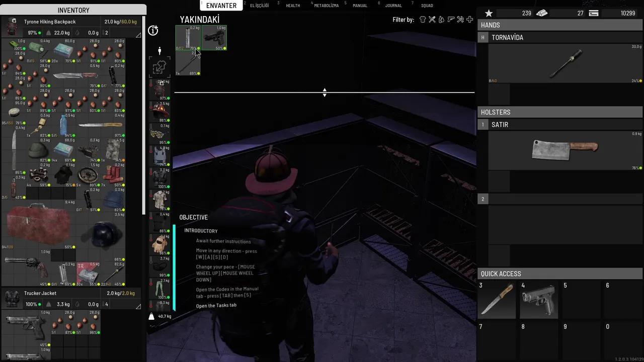Click the Trucker Jacket name
The width and height of the screenshot is (644, 362).
(40, 293)
